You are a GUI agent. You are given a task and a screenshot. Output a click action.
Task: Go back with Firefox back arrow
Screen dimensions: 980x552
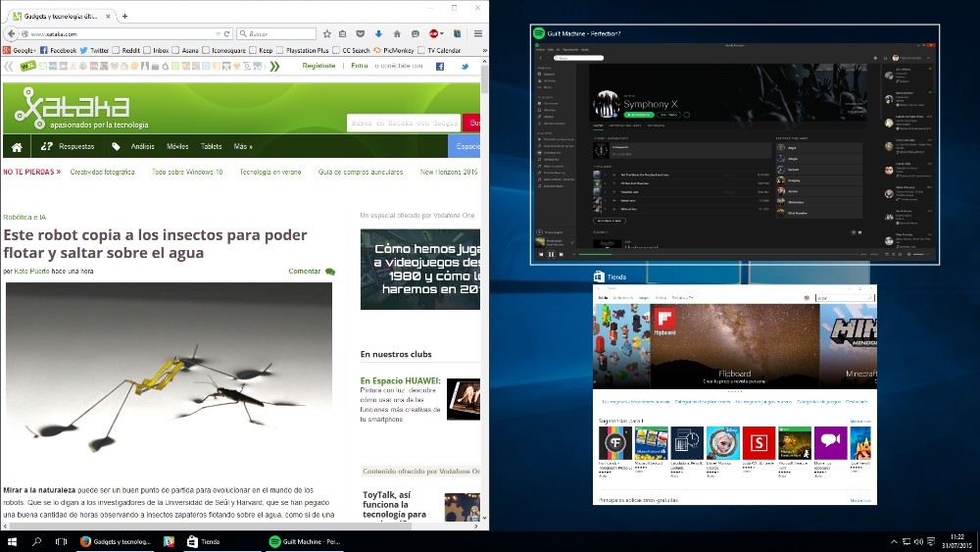11,33
